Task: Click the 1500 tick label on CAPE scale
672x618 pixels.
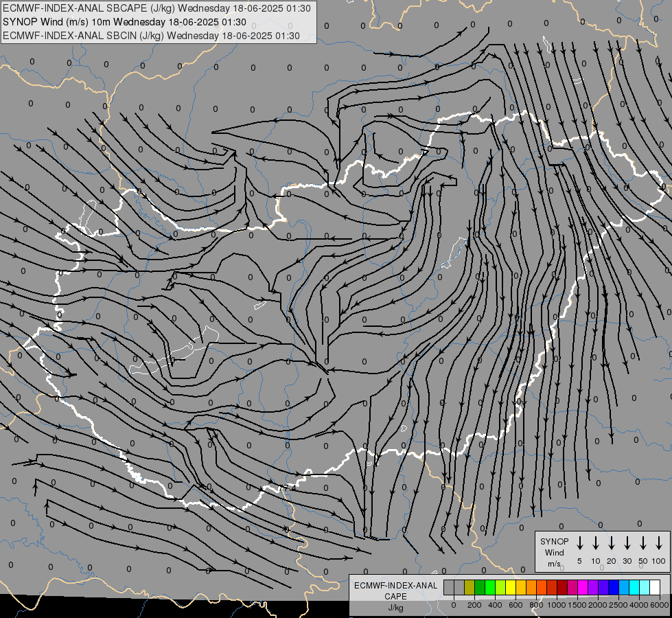Action: coord(577,605)
